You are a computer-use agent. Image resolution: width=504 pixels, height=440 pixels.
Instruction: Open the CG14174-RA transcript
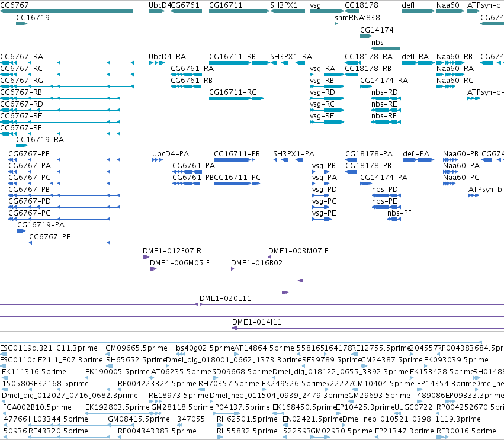pyautogui.click(x=366, y=86)
